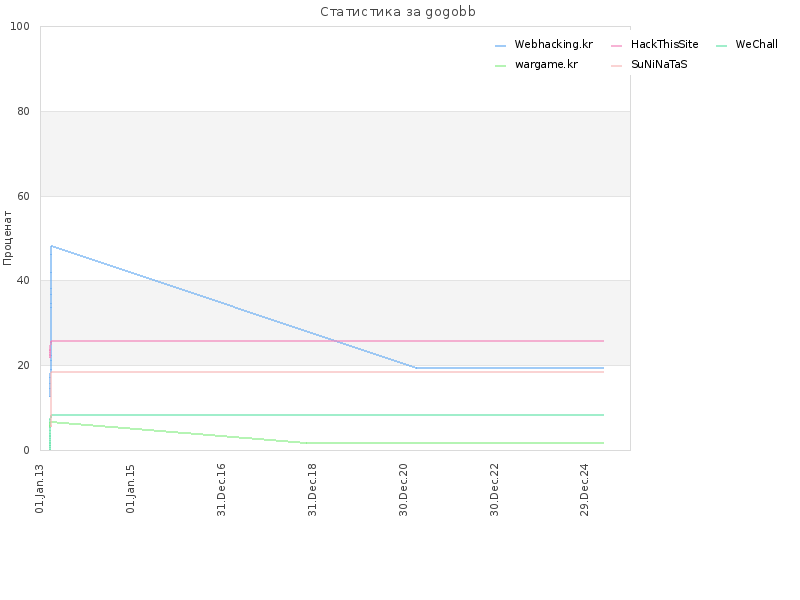Click the 60 tick on the y-axis

[23, 196]
